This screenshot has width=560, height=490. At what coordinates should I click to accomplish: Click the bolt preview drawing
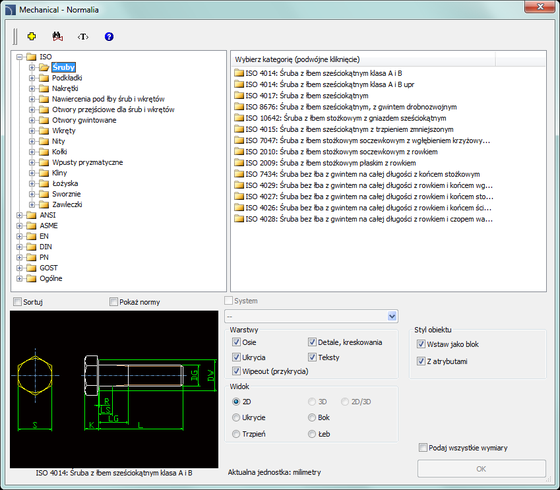tap(114, 389)
